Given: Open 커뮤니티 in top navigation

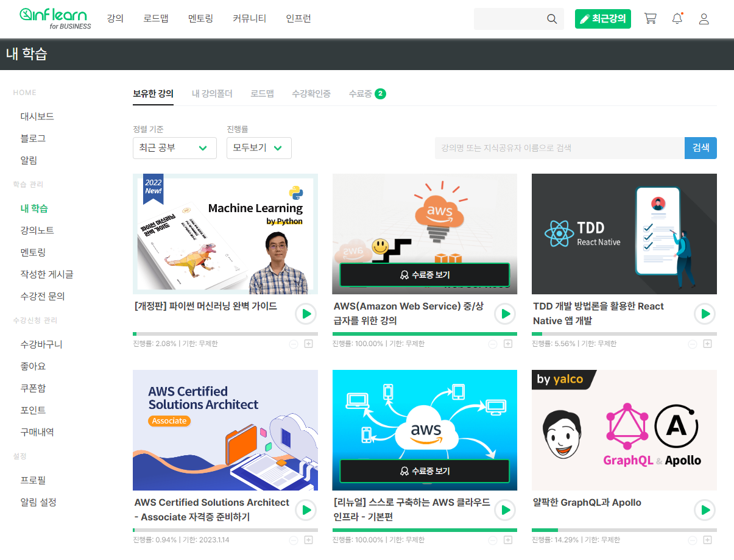Looking at the screenshot, I should [x=249, y=19].
